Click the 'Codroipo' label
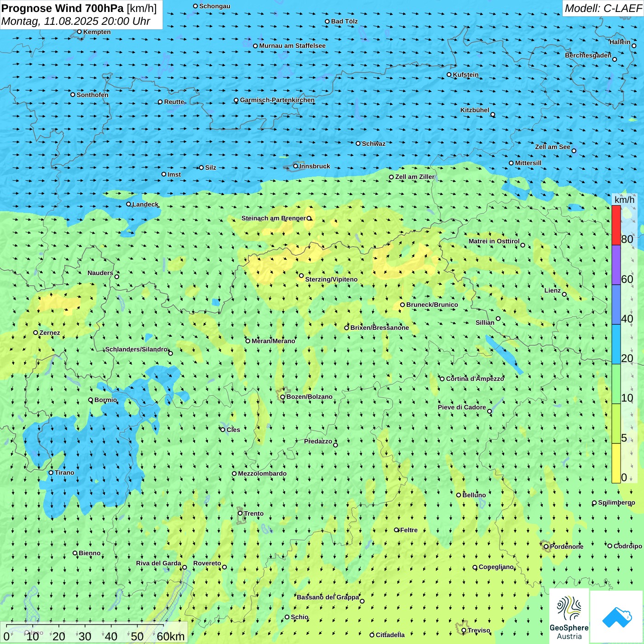 [628, 546]
